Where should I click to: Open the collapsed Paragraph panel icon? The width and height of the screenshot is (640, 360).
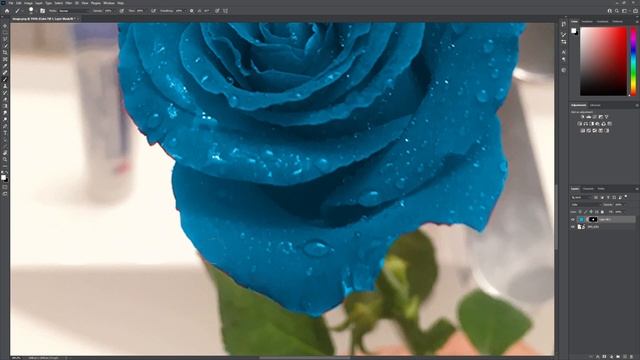(x=564, y=60)
